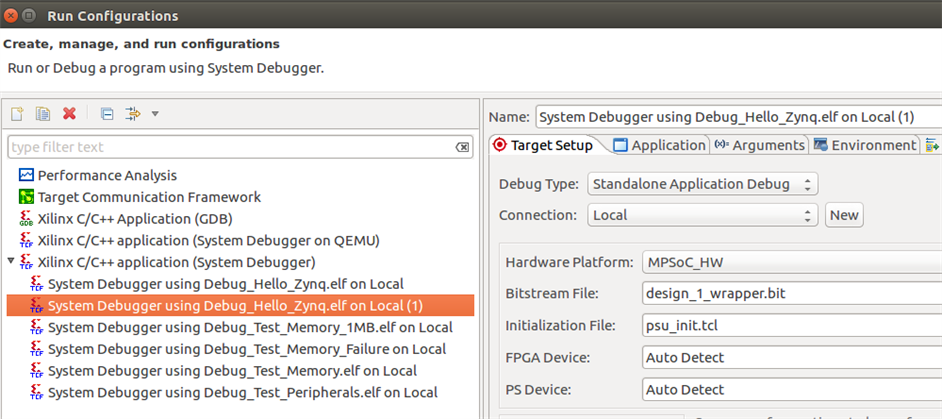Click the New connection button

point(844,215)
